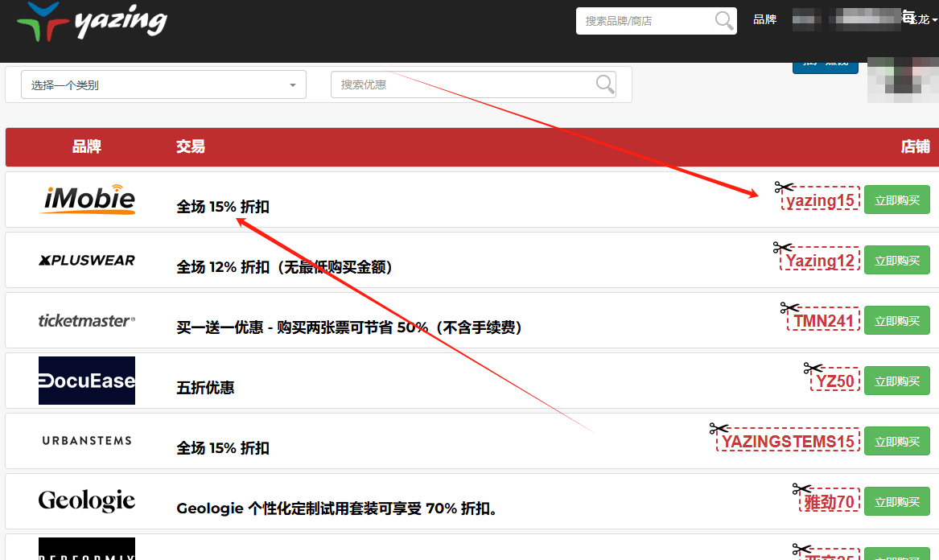Click the scissors icon beside Yazing12 coupon
The width and height of the screenshot is (939, 560).
[782, 247]
